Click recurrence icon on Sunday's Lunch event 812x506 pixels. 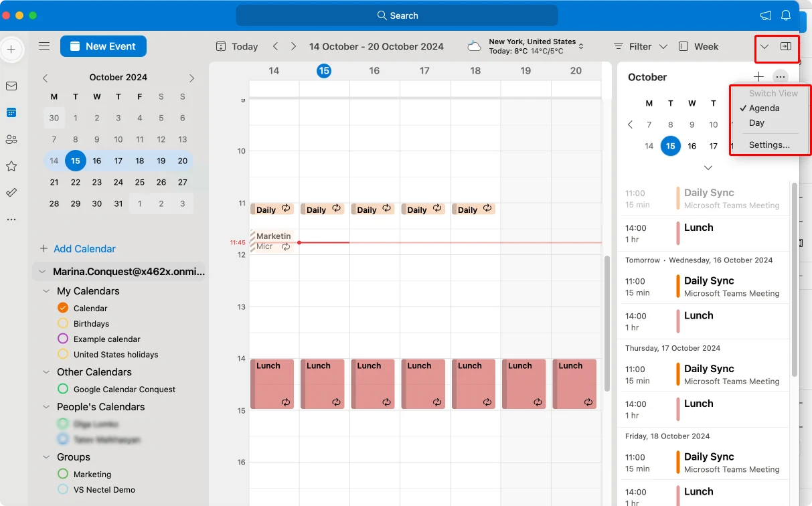click(x=588, y=402)
